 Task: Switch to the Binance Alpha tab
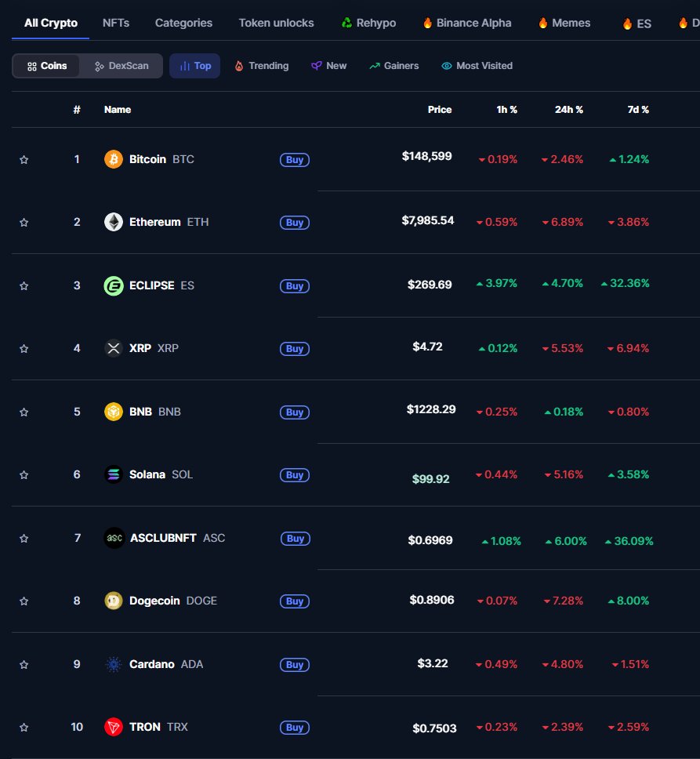(467, 24)
